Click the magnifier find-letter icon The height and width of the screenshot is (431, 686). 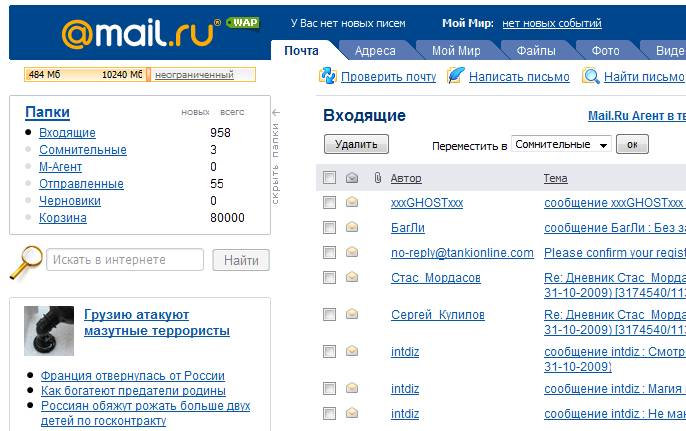coord(591,76)
